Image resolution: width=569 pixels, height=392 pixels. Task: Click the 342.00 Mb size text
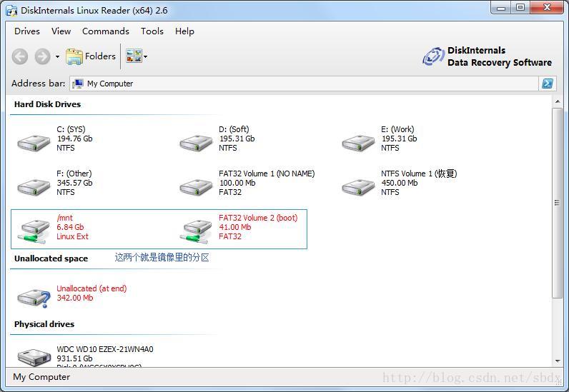pos(75,298)
